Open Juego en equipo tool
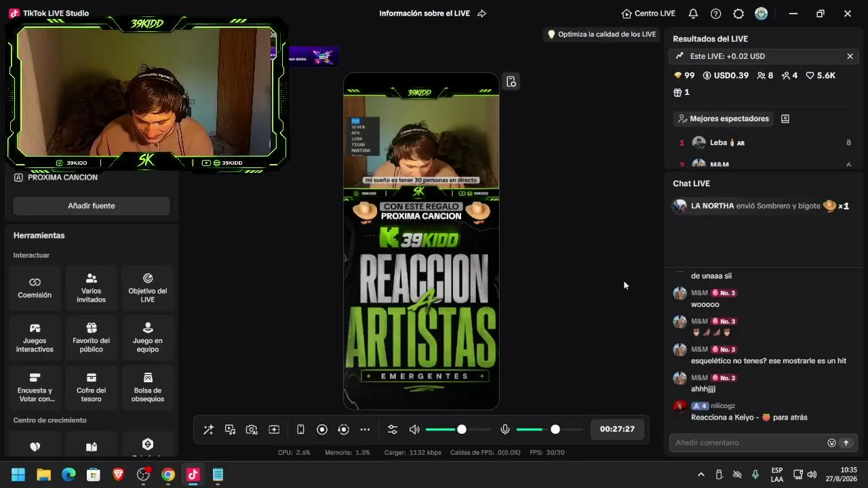 148,338
